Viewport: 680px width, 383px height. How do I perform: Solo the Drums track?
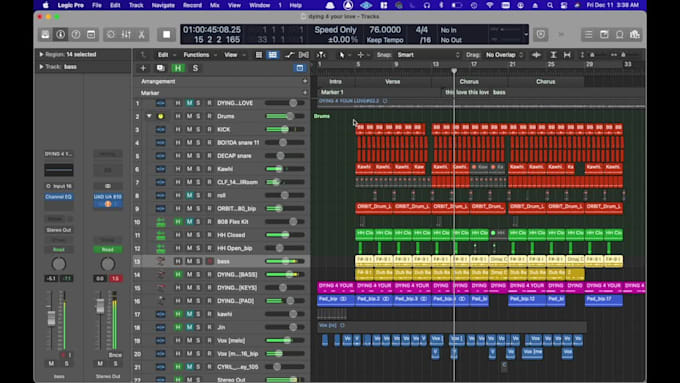pos(198,116)
